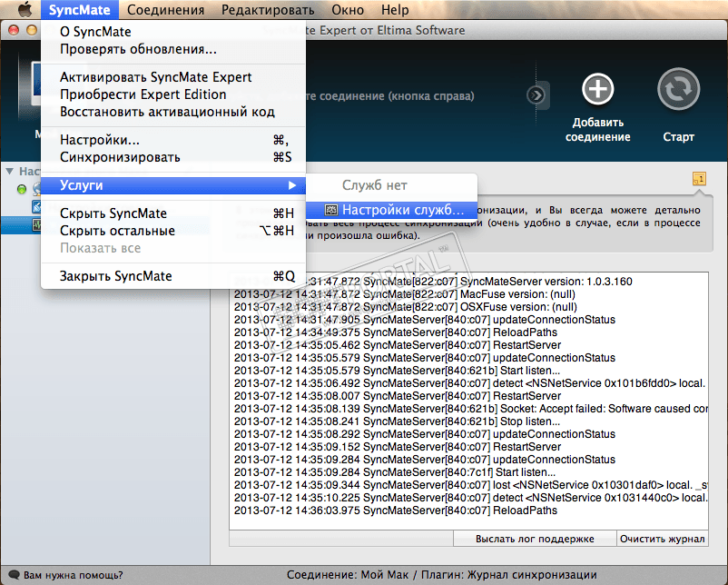
Task: Click the yellow minimize window button
Action: (32, 31)
